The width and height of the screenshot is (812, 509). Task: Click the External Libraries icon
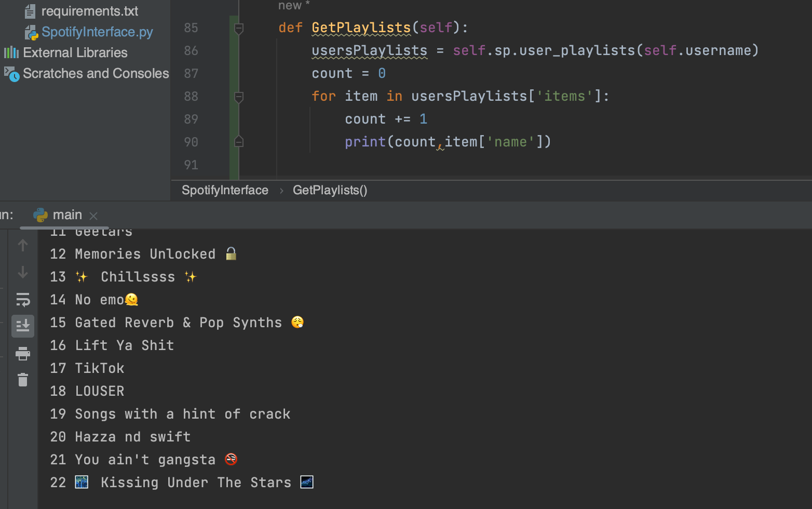10,52
